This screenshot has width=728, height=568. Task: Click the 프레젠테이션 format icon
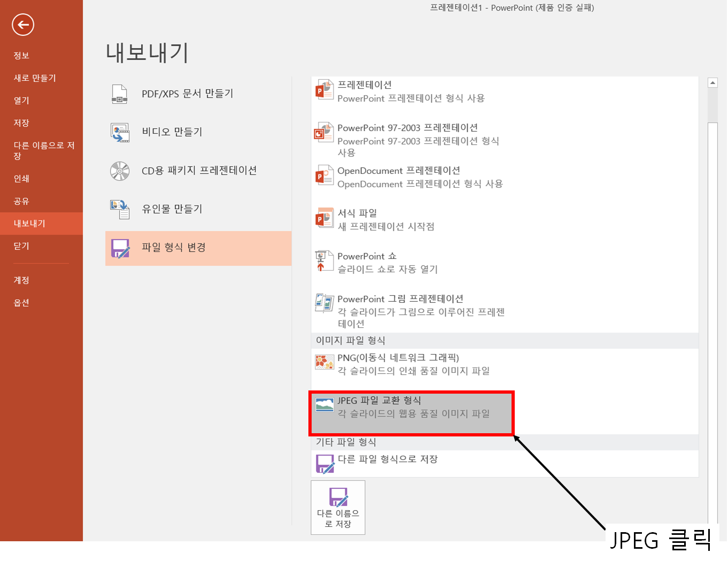click(324, 90)
